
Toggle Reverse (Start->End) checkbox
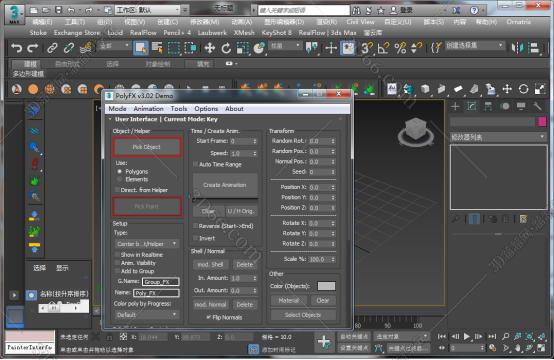(x=195, y=226)
